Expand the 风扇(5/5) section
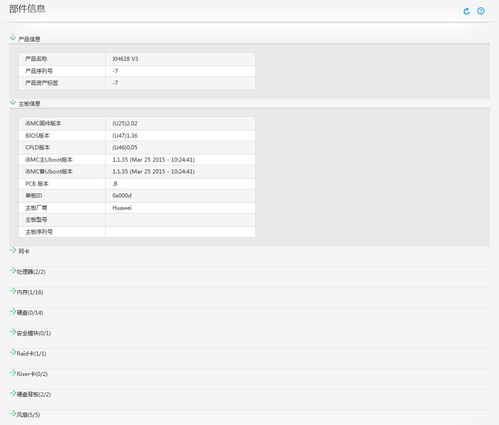 pos(13,413)
